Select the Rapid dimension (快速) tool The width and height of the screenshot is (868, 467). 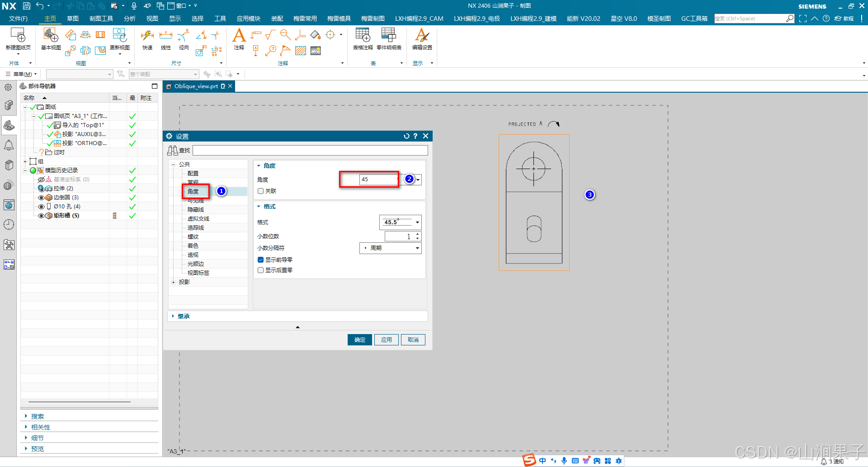[147, 39]
